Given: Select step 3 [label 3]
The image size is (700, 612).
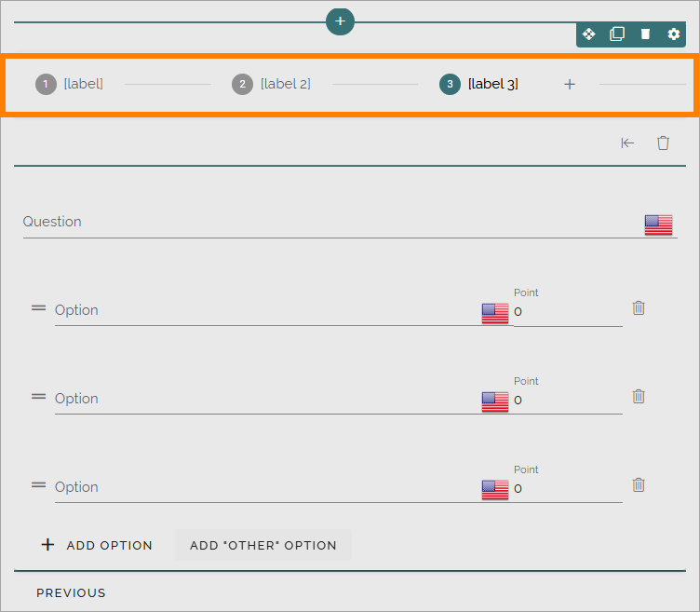Looking at the screenshot, I should pyautogui.click(x=478, y=84).
